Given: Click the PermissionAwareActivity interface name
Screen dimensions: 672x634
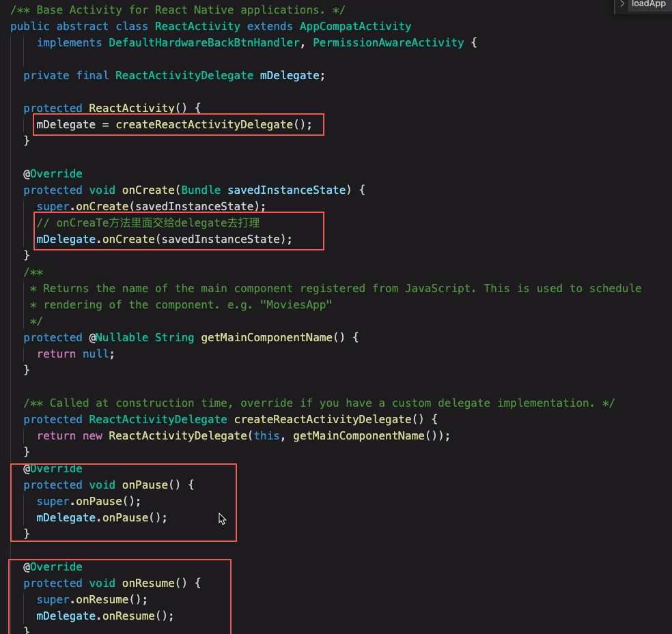Looking at the screenshot, I should click(388, 43).
